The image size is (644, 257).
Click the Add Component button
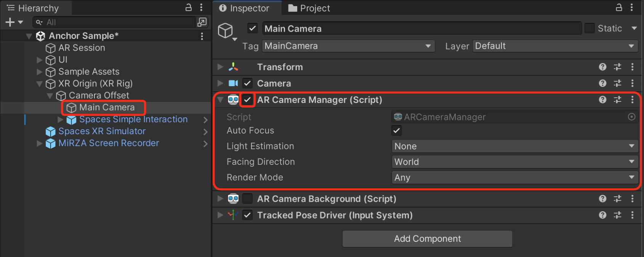[x=427, y=239]
